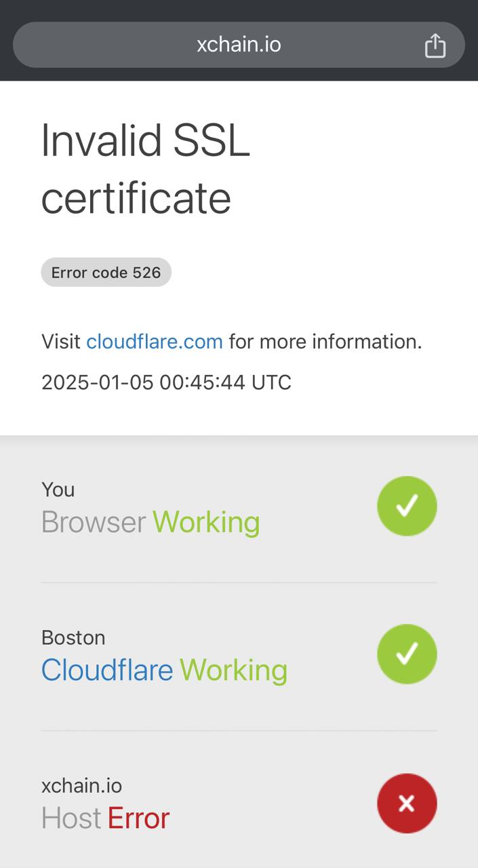
Task: Click the green checkmark beside Browser Working
Action: pyautogui.click(x=407, y=506)
